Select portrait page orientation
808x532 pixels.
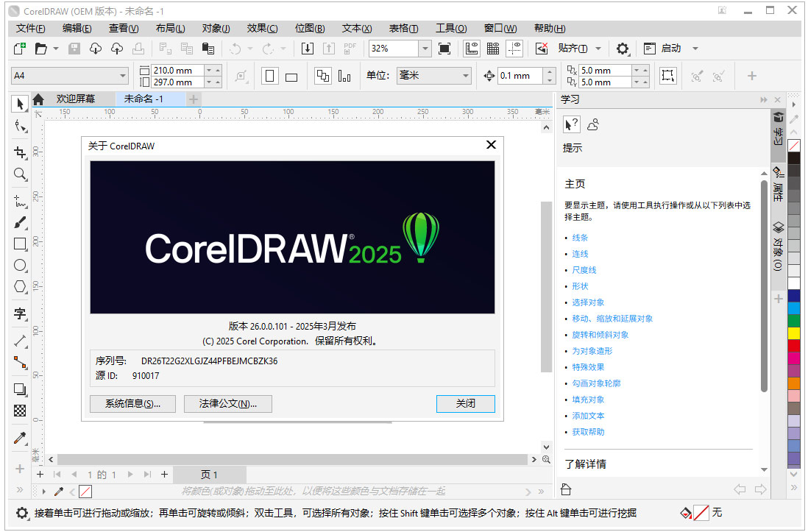click(269, 76)
